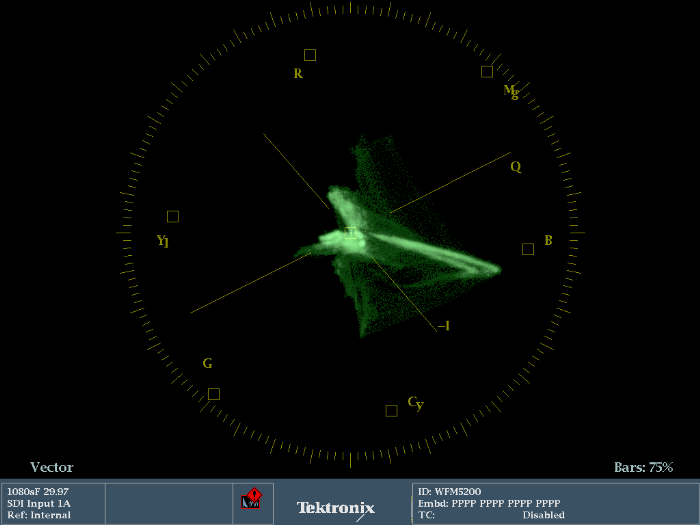The height and width of the screenshot is (525, 700).
Task: Click the Bars: 75% readout
Action: pos(643,467)
